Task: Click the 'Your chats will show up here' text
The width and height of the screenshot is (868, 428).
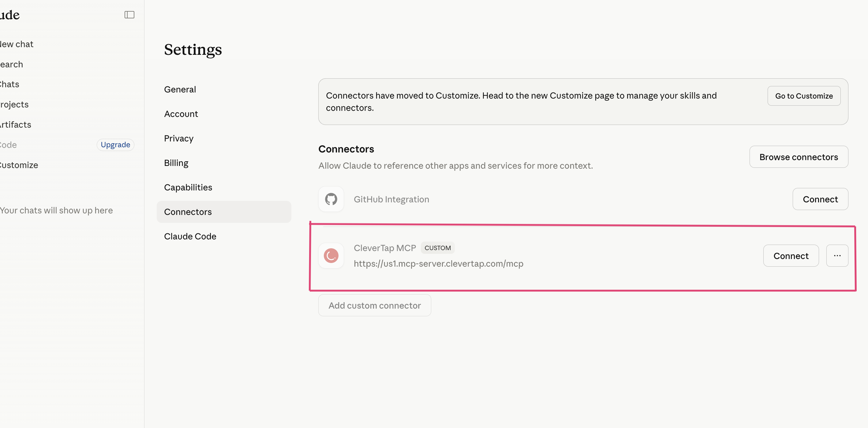Action: [x=56, y=210]
